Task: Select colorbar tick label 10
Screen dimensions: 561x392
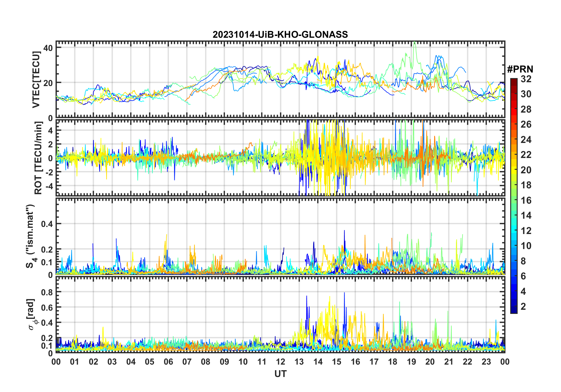Action: click(526, 246)
